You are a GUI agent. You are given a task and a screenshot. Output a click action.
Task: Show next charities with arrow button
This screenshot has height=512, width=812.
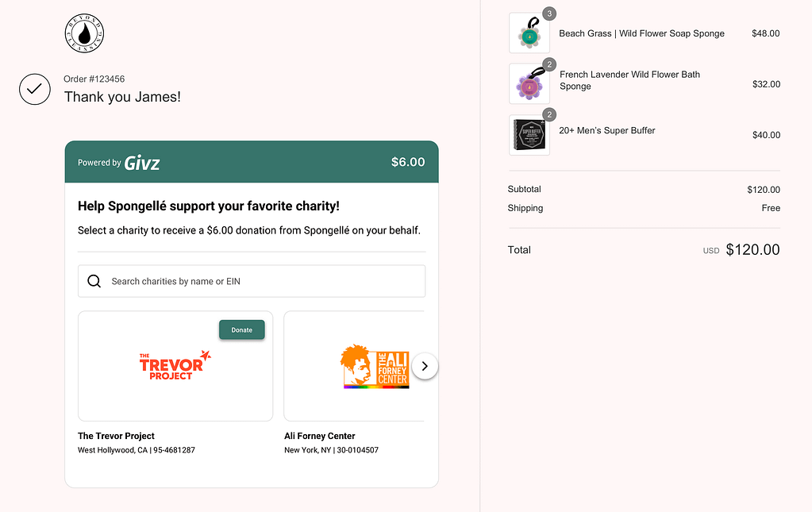[425, 366]
